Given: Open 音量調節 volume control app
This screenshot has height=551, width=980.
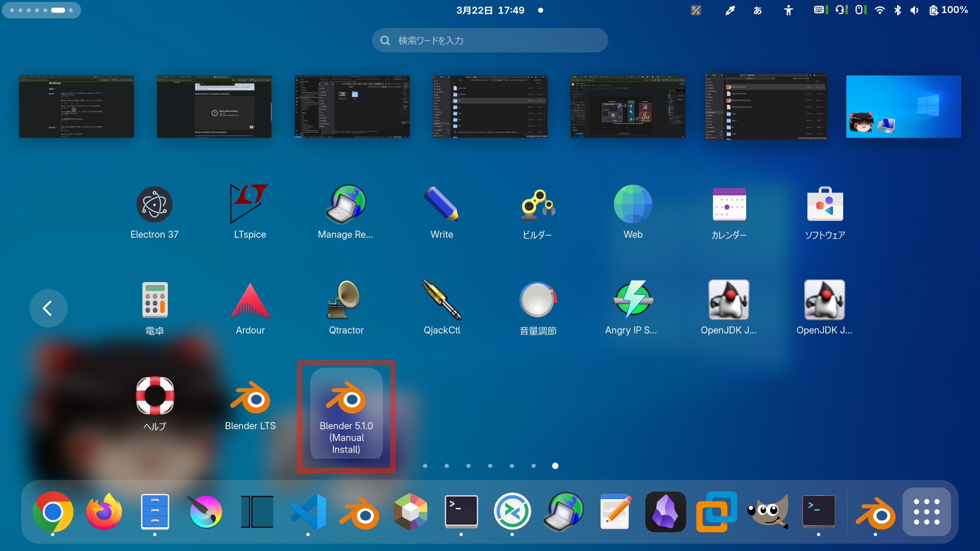Looking at the screenshot, I should [x=537, y=308].
